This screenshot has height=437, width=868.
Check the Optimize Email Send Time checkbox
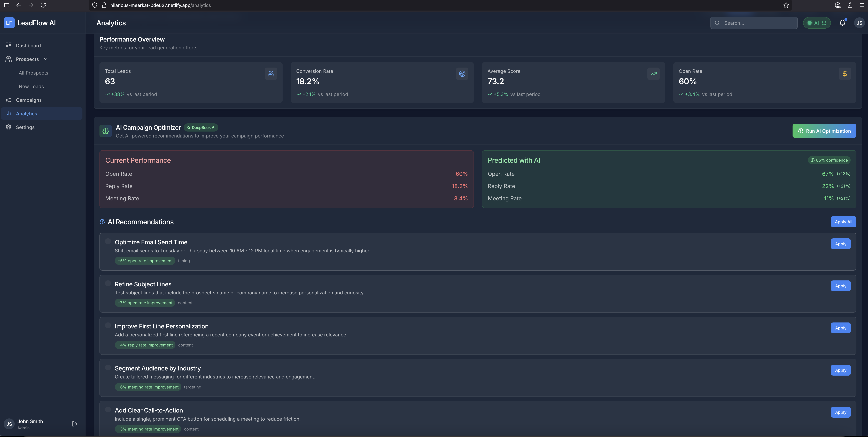[x=108, y=241]
